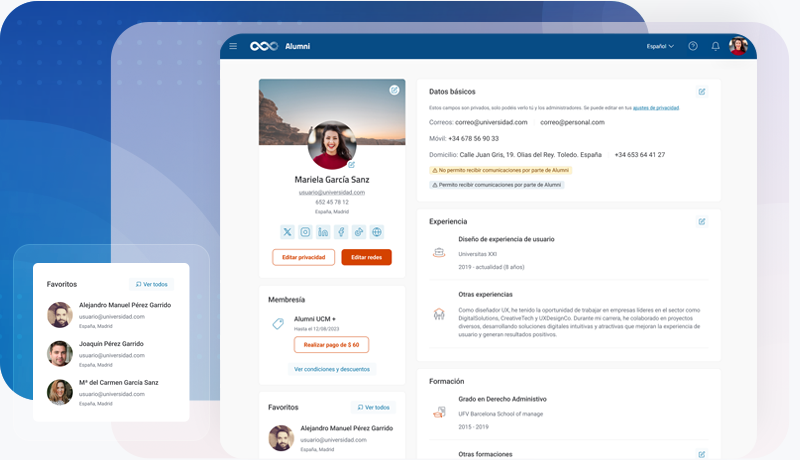Open the TikTok social icon

click(359, 232)
